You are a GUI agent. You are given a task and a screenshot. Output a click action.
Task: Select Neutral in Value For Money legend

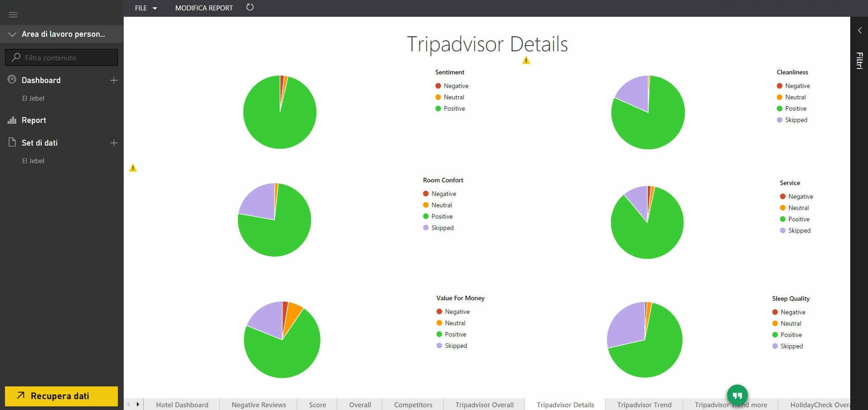click(451, 323)
